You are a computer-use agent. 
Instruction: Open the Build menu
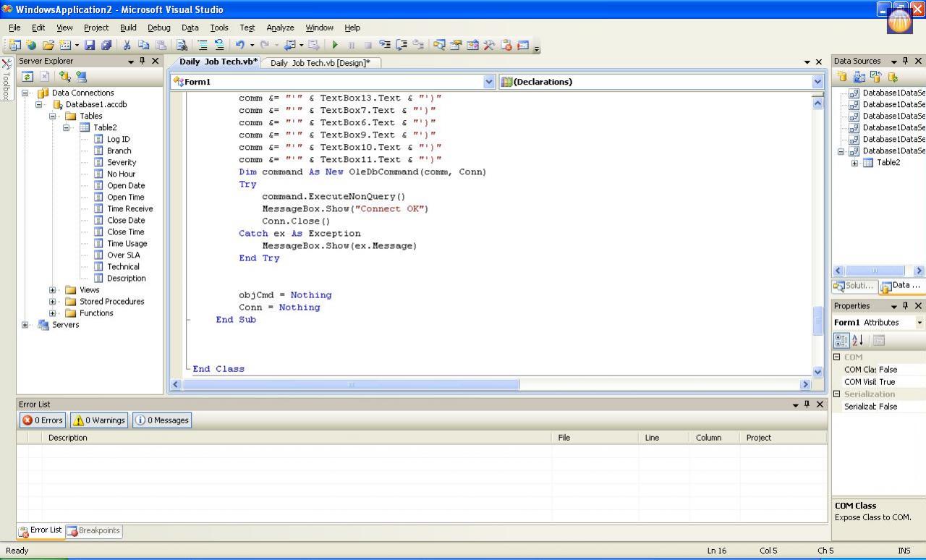[128, 27]
